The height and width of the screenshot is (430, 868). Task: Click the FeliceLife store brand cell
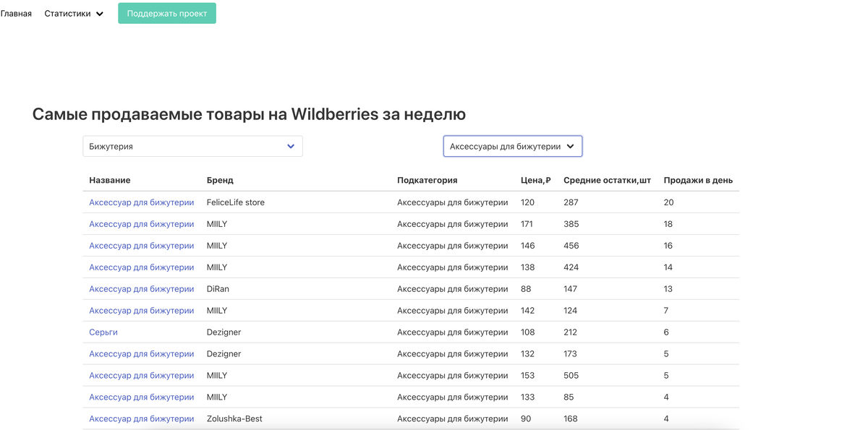coord(236,202)
